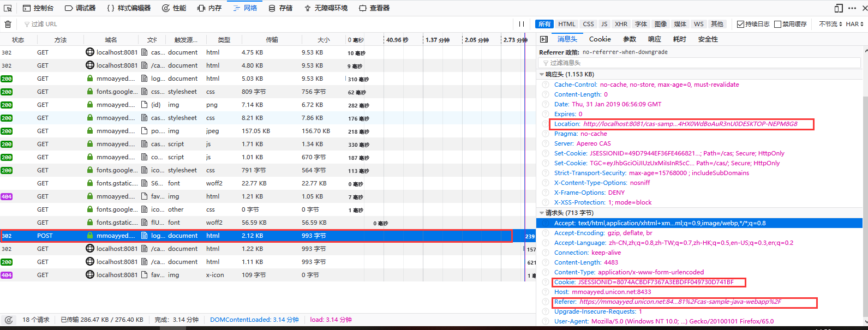The image size is (868, 330).
Task: Open the HAR export dropdown
Action: (x=855, y=24)
